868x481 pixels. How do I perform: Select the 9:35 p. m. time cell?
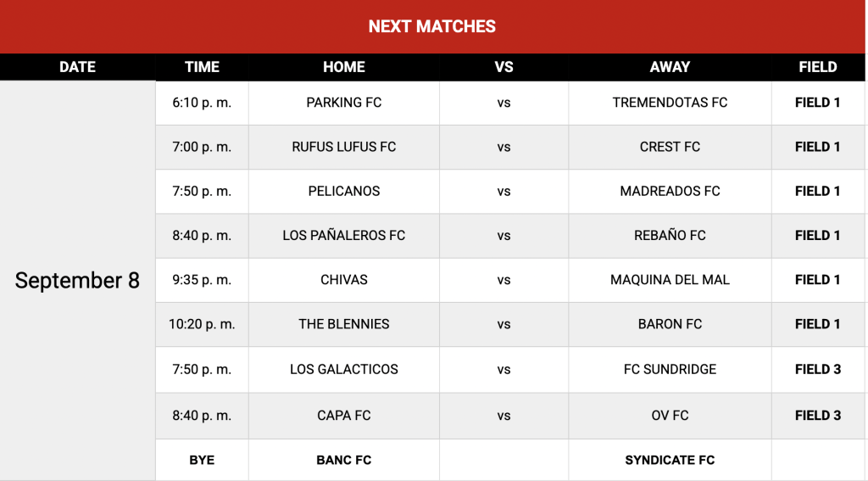[x=202, y=280]
